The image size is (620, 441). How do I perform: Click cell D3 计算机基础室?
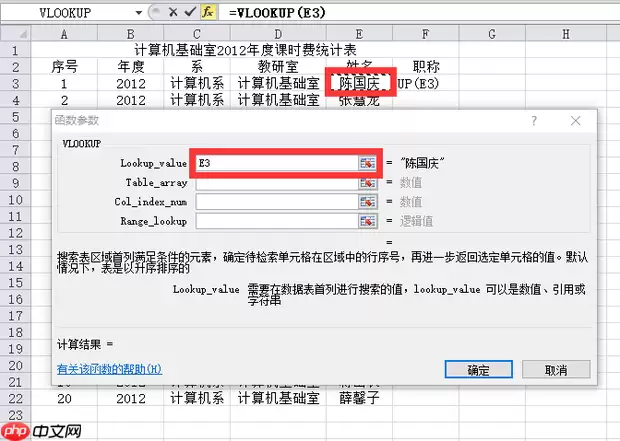tap(278, 83)
